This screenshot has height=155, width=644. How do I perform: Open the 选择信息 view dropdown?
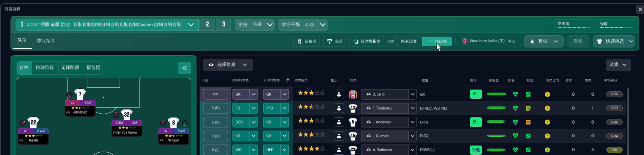click(x=228, y=65)
